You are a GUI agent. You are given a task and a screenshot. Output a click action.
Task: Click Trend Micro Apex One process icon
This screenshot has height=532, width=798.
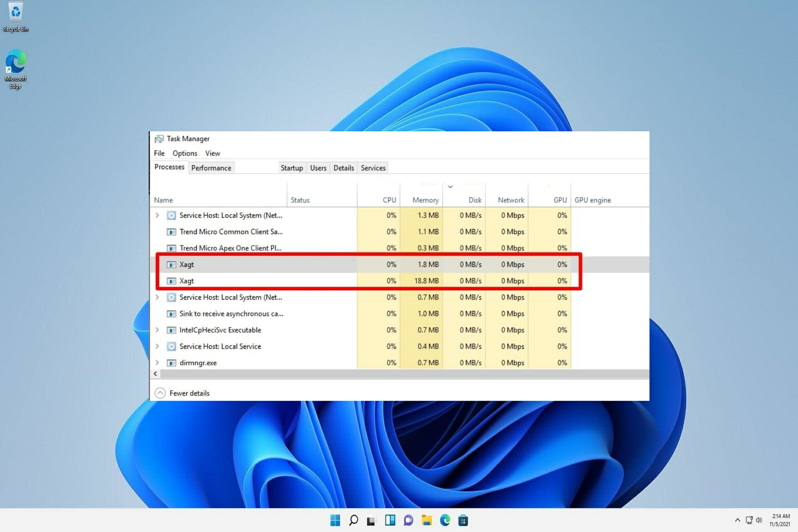coord(171,248)
